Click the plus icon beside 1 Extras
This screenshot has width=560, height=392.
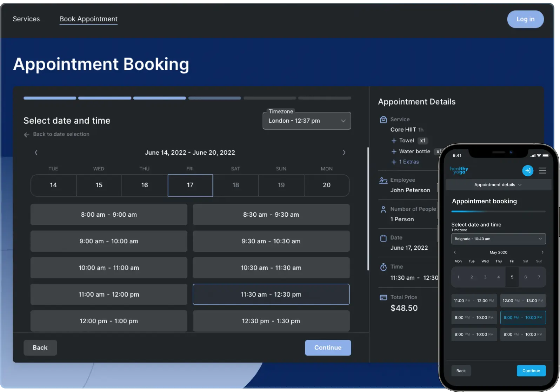click(x=394, y=162)
